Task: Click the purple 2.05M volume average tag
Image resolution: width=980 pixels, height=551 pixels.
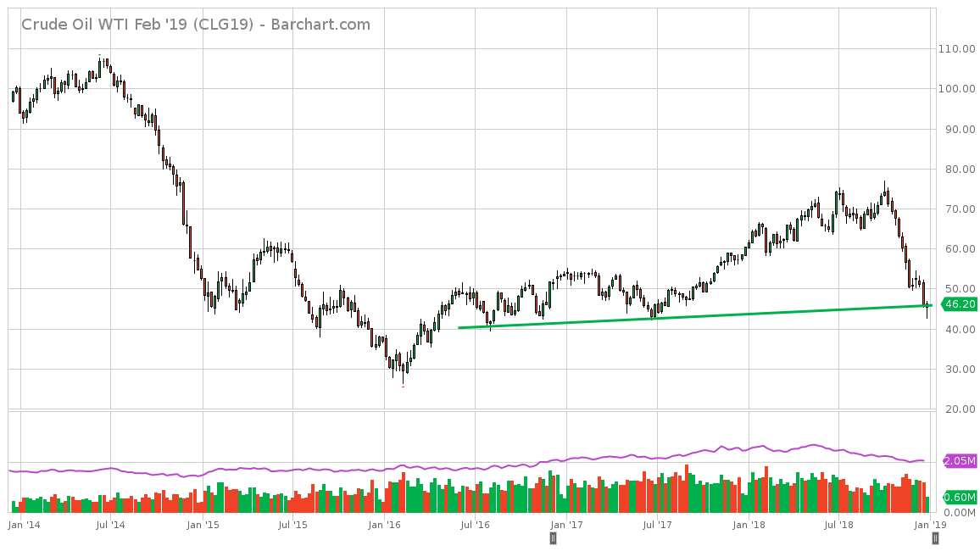Action: [959, 461]
